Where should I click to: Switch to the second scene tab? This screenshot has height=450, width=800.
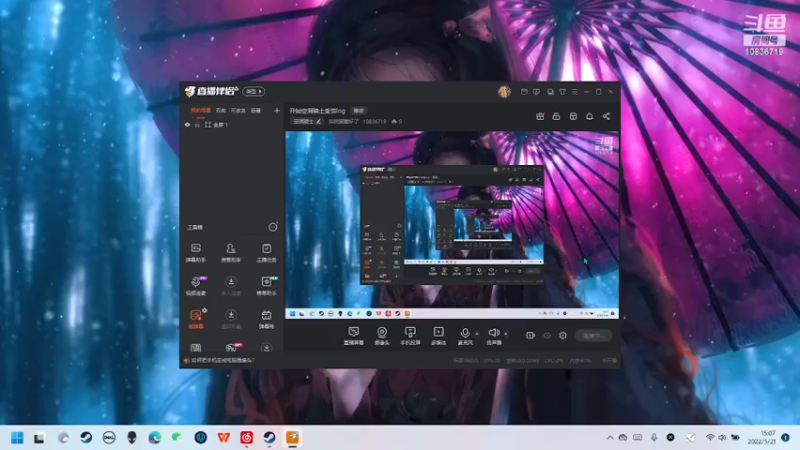pyautogui.click(x=220, y=110)
